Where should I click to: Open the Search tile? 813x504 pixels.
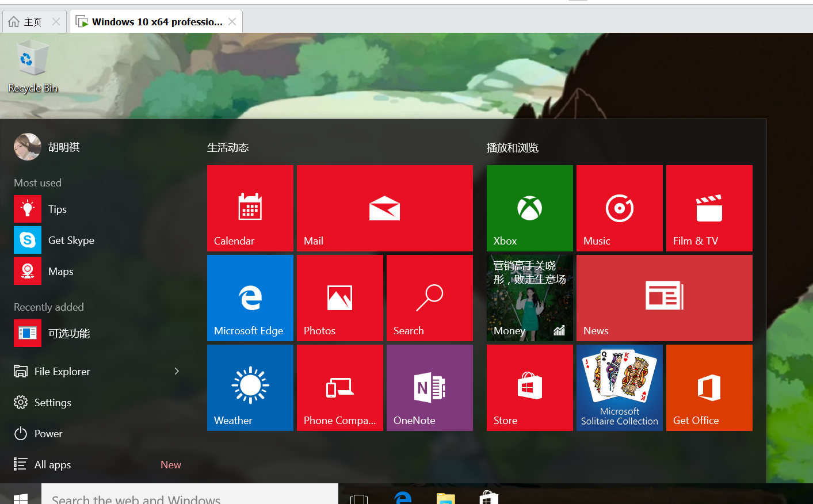[x=430, y=298]
